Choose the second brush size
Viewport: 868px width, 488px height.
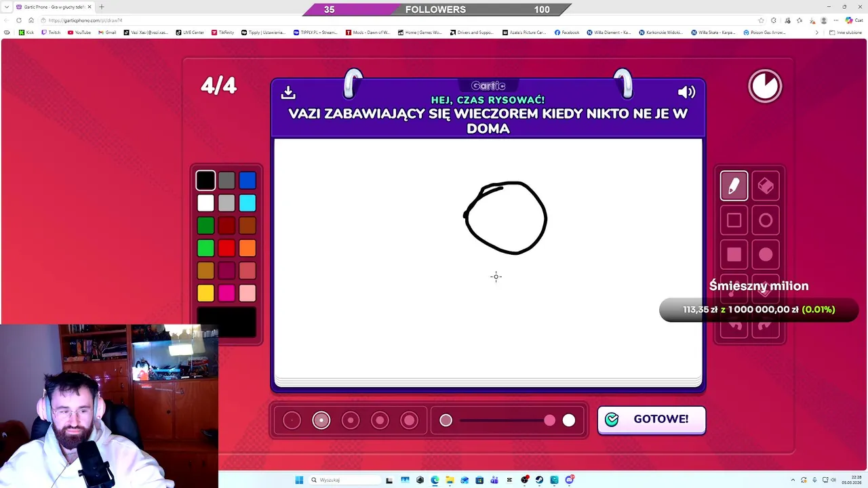[x=321, y=420]
